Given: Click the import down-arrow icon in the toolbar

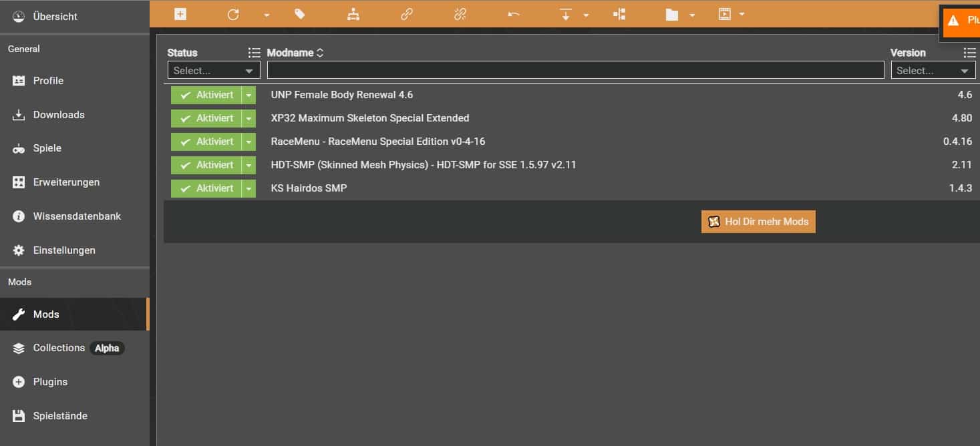Looking at the screenshot, I should point(566,14).
